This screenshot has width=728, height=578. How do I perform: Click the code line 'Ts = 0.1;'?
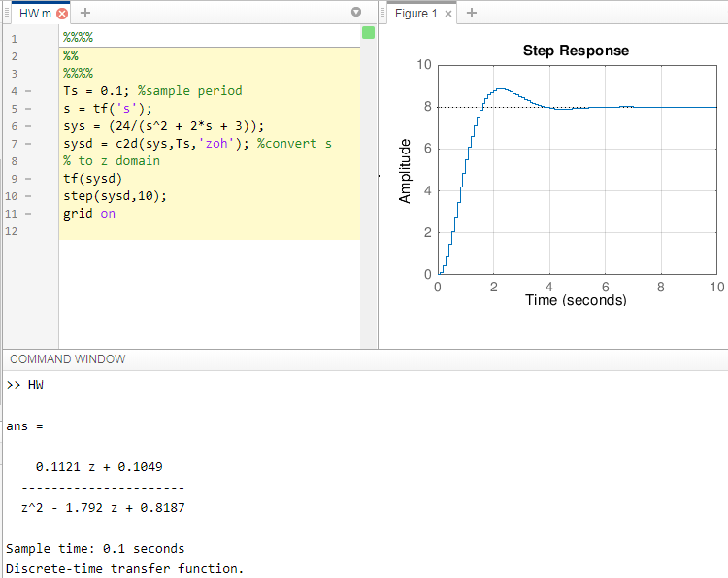96,90
